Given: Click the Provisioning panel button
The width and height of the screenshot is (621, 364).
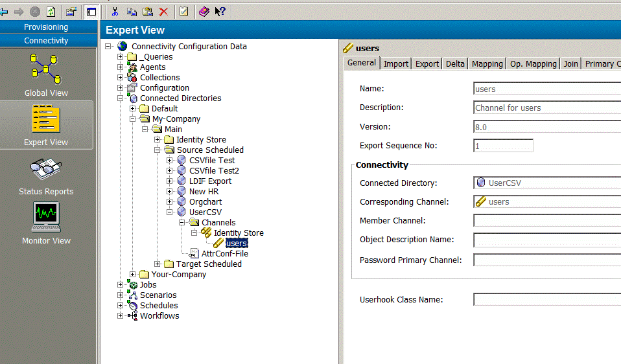Looking at the screenshot, I should (46, 27).
